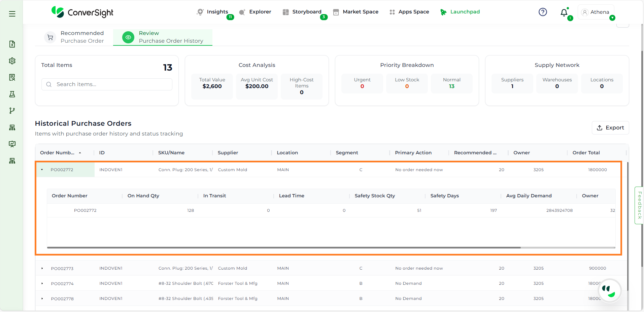644x312 pixels.
Task: Click the monitor chart sidebar icon
Action: [12, 144]
